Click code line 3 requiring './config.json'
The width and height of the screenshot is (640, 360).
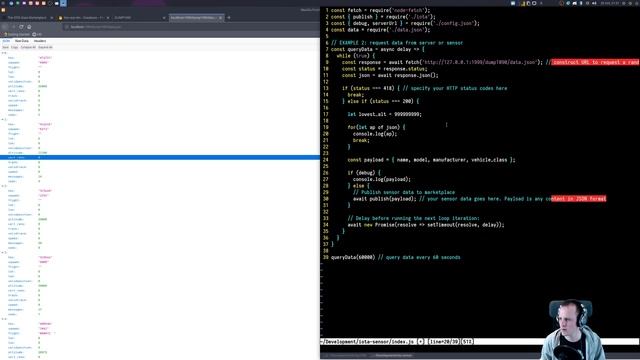click(405, 23)
